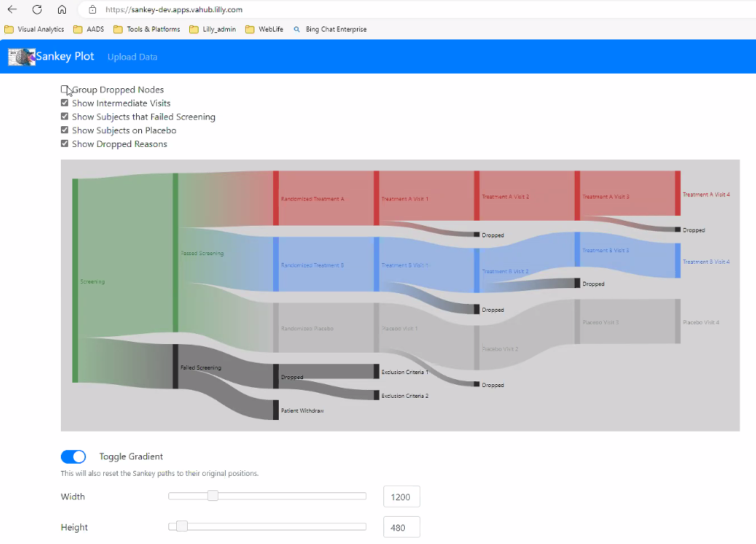
Task: Click the Sankey Plot brand title
Action: 65,57
